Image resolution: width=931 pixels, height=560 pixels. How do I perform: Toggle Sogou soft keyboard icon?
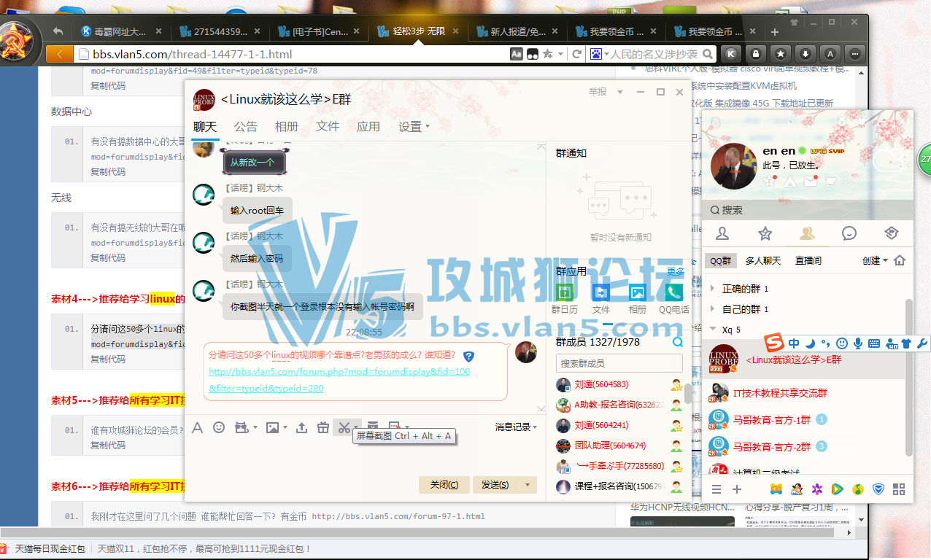click(874, 343)
